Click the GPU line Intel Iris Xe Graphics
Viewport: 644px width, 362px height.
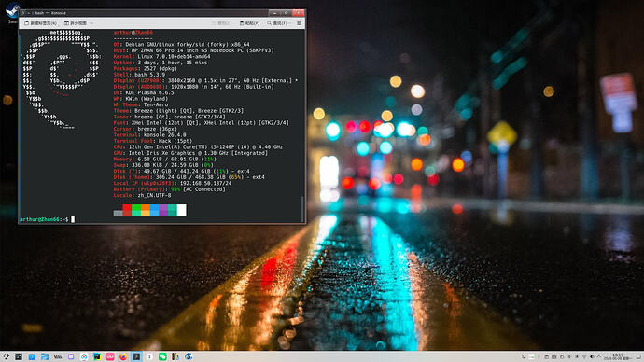click(x=190, y=153)
